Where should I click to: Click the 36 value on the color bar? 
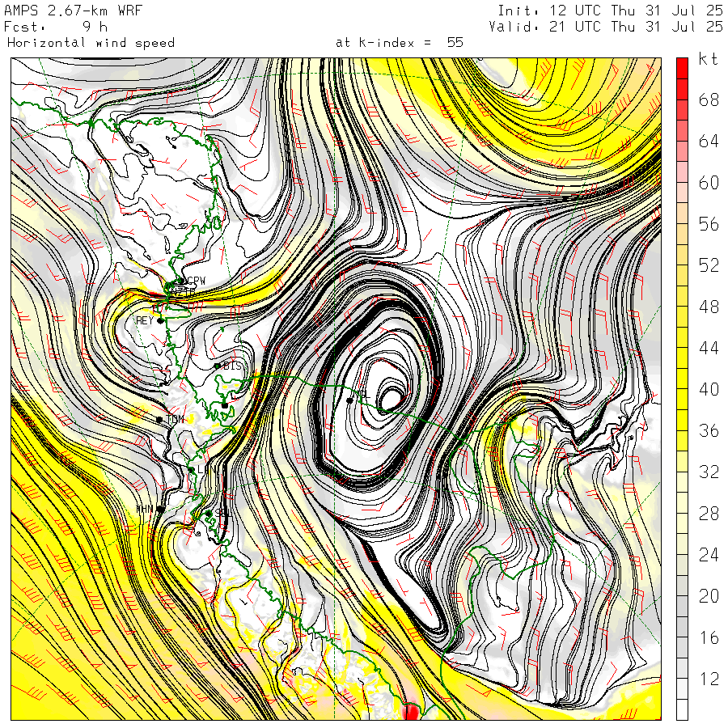click(709, 430)
